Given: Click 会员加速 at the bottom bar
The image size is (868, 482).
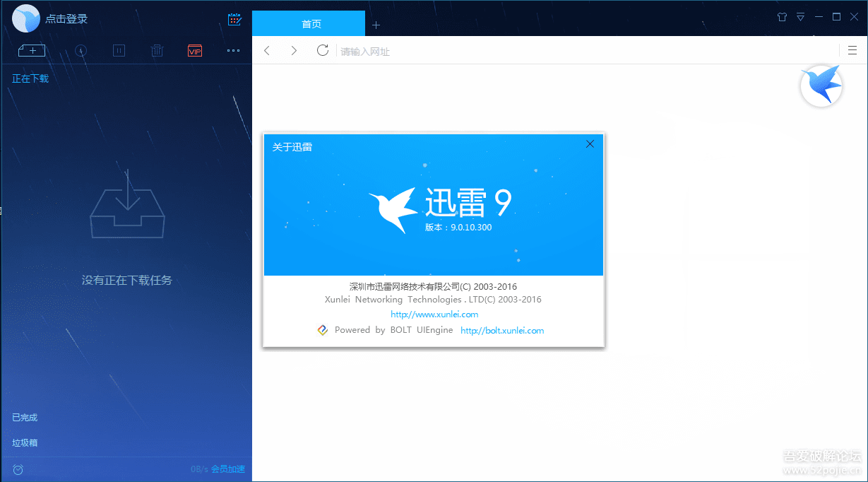Looking at the screenshot, I should coord(227,469).
